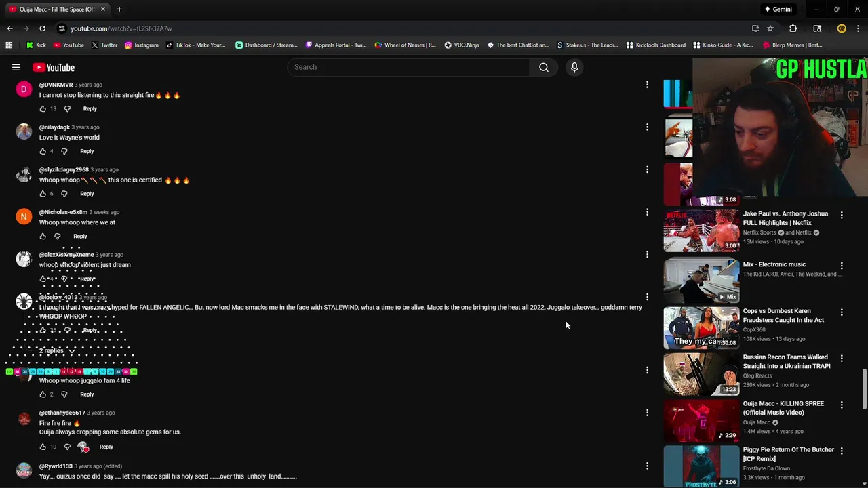Open the apps grid in bookmarks bar
Screen dimensions: 868x488
[9, 45]
